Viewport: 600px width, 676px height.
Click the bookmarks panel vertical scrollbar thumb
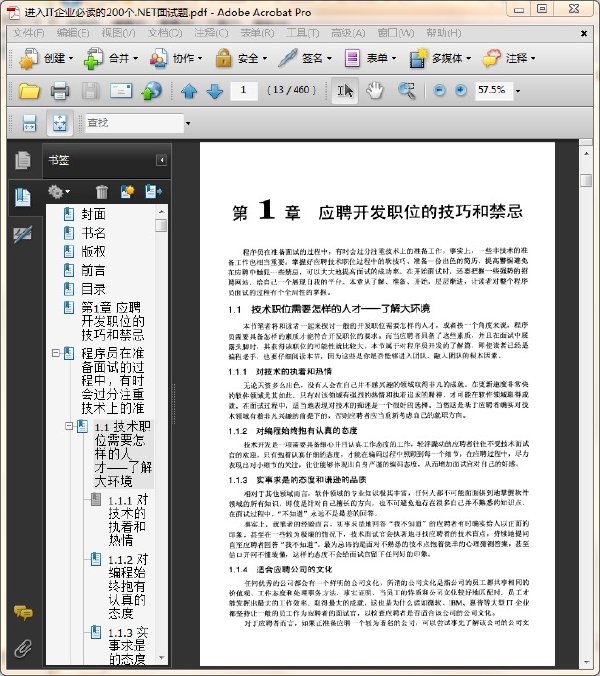(161, 225)
